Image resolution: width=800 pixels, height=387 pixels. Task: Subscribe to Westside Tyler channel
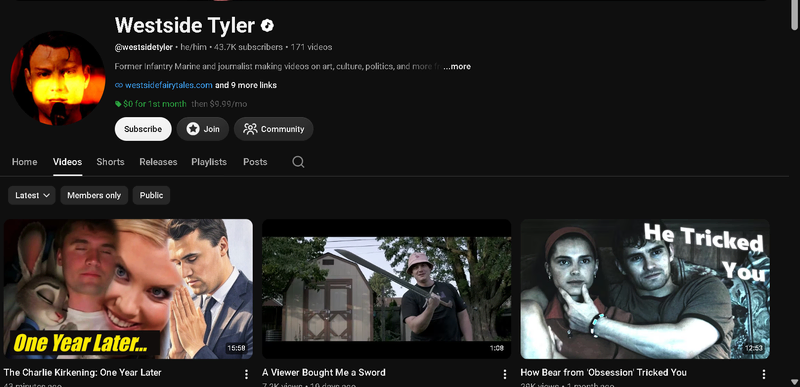[143, 129]
